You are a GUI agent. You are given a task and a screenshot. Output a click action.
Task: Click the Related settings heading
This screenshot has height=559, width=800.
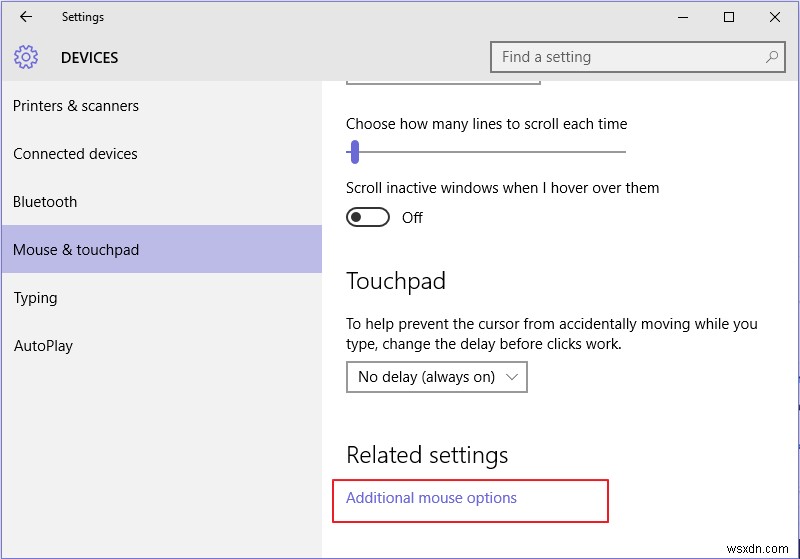(427, 455)
